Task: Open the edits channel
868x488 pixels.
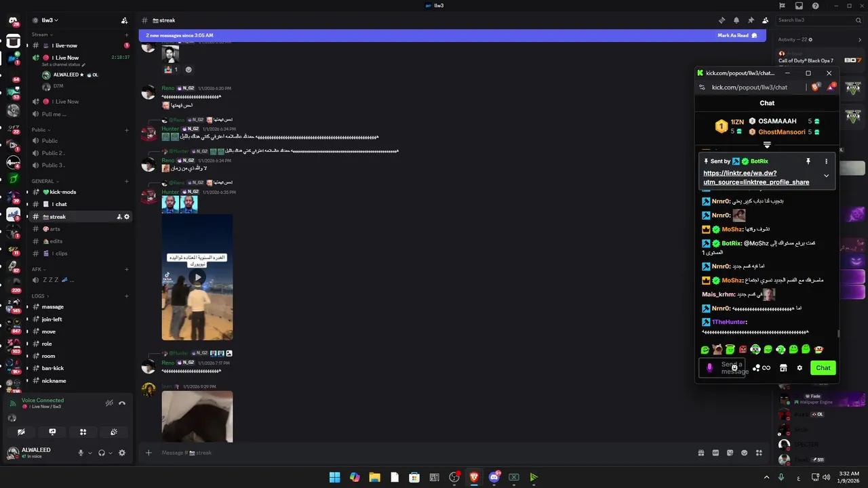Action: pyautogui.click(x=80, y=241)
